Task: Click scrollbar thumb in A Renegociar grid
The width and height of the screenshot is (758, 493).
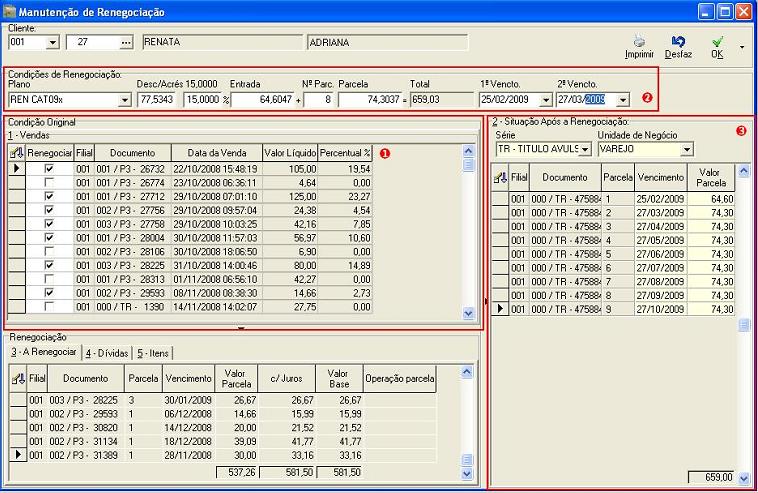Action: click(466, 460)
